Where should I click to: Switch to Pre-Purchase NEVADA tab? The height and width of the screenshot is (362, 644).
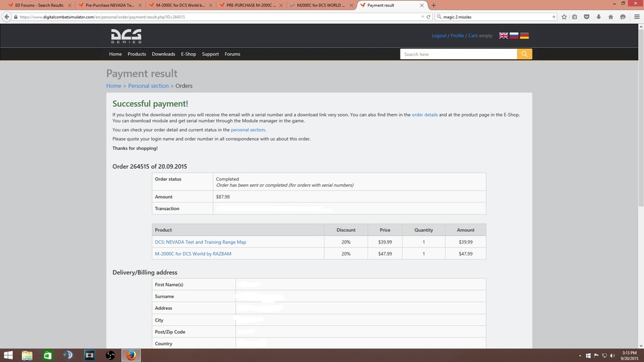point(110,5)
